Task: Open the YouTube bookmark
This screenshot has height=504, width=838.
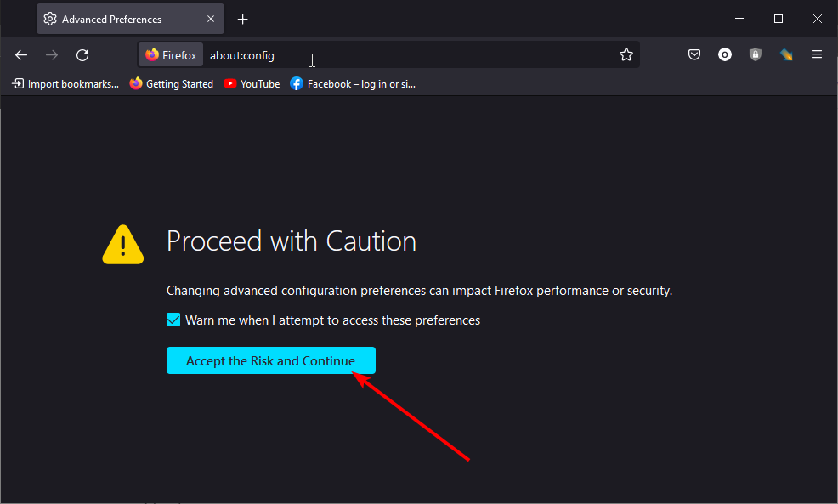Action: (252, 84)
